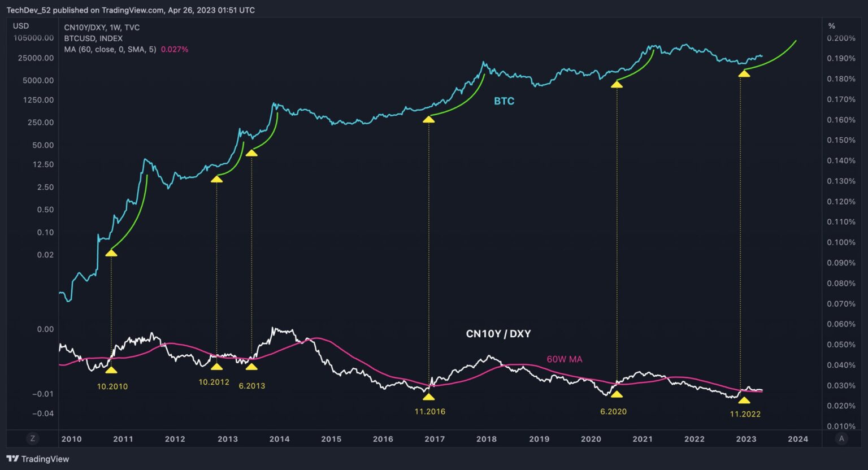Toggle the A auto-scale button
868x470 pixels.
pyautogui.click(x=841, y=438)
